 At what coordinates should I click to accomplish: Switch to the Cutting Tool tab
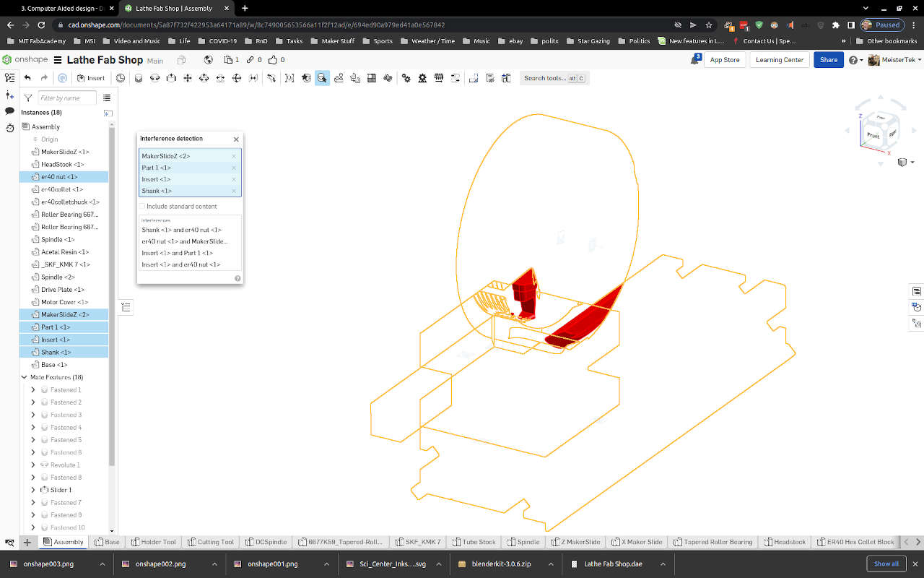211,542
